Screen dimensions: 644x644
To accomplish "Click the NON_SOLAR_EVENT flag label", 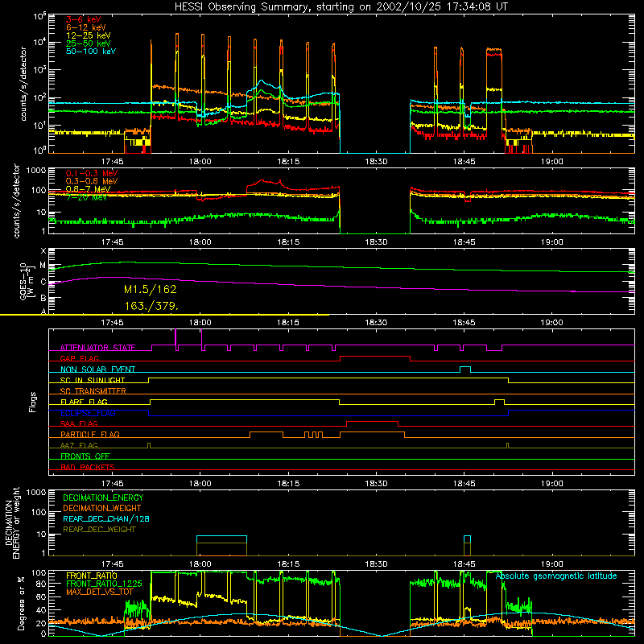I will tap(97, 369).
